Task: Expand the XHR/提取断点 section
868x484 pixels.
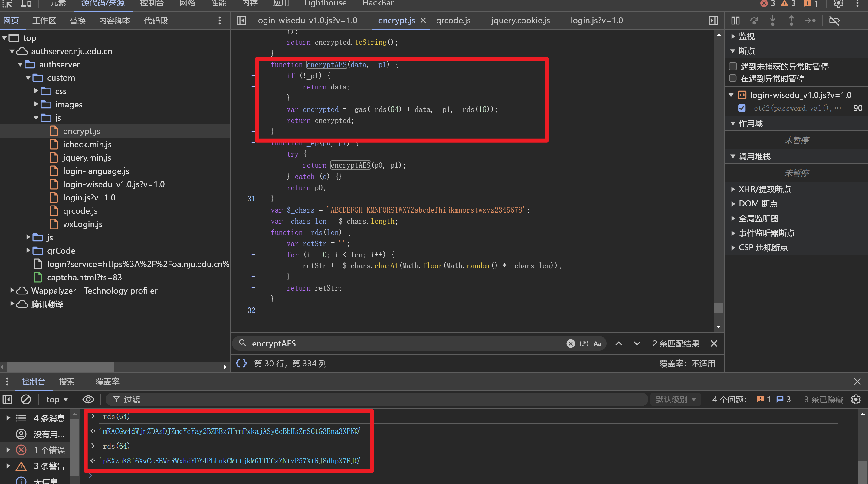Action: [x=733, y=189]
